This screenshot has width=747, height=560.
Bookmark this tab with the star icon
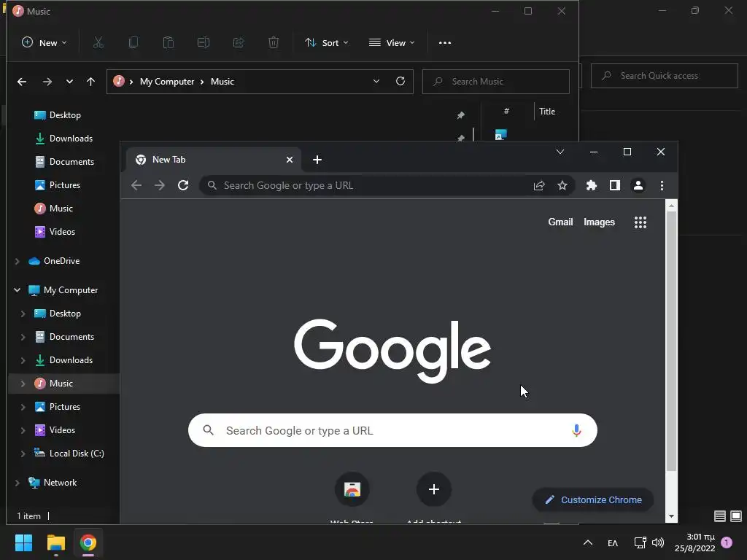pyautogui.click(x=562, y=186)
